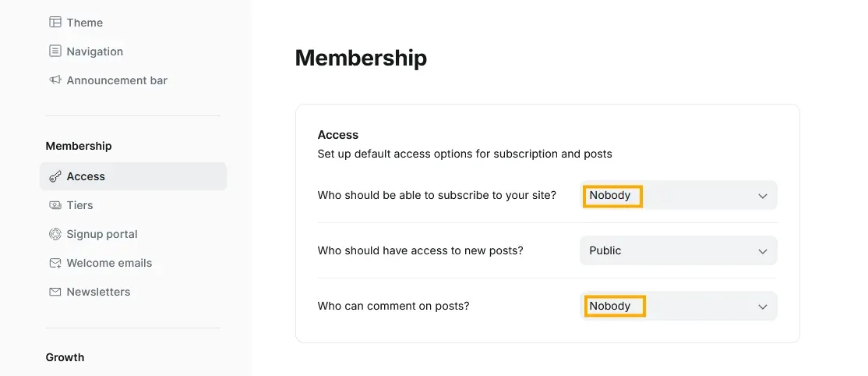
Task: Click the Theme layout icon in sidebar
Action: click(x=55, y=23)
